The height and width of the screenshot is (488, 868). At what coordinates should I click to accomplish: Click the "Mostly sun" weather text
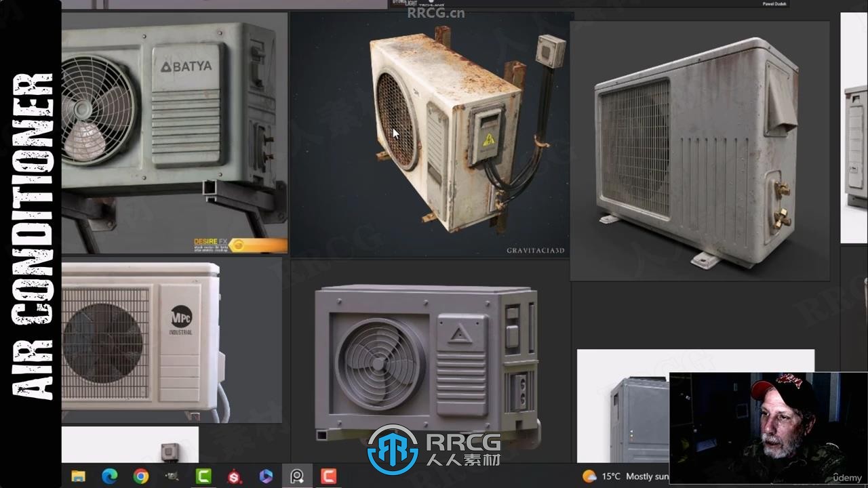tap(647, 476)
